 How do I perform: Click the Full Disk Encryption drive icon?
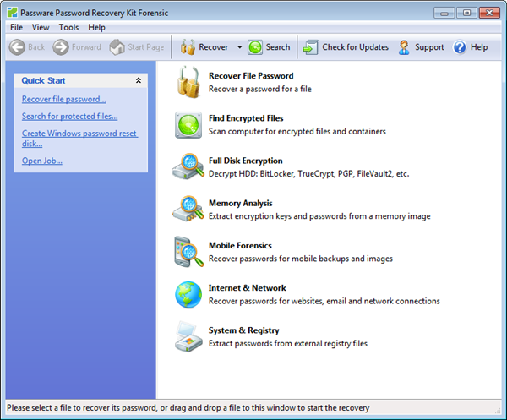pyautogui.click(x=188, y=166)
